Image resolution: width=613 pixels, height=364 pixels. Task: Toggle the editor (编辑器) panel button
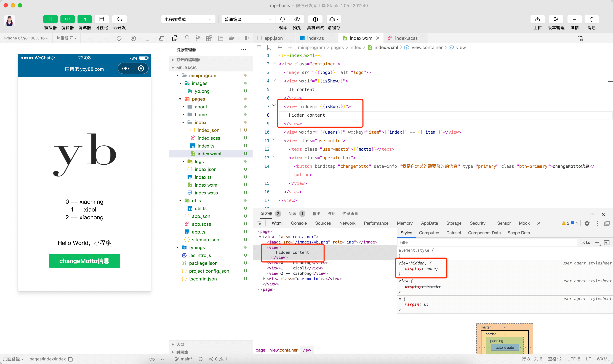(x=67, y=19)
